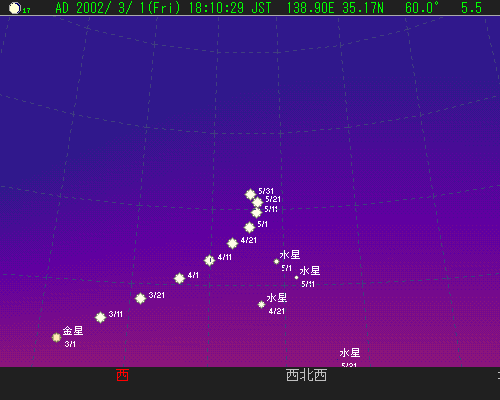500x400 pixels.
Task: Select the Mercury marker dated 5/1
Action: click(276, 262)
